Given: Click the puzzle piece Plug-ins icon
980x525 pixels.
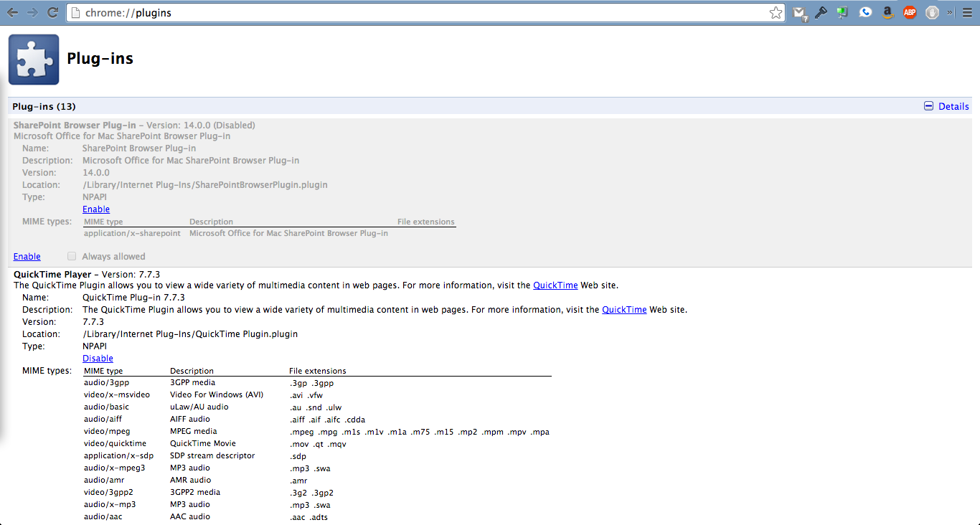Looking at the screenshot, I should pos(34,60).
